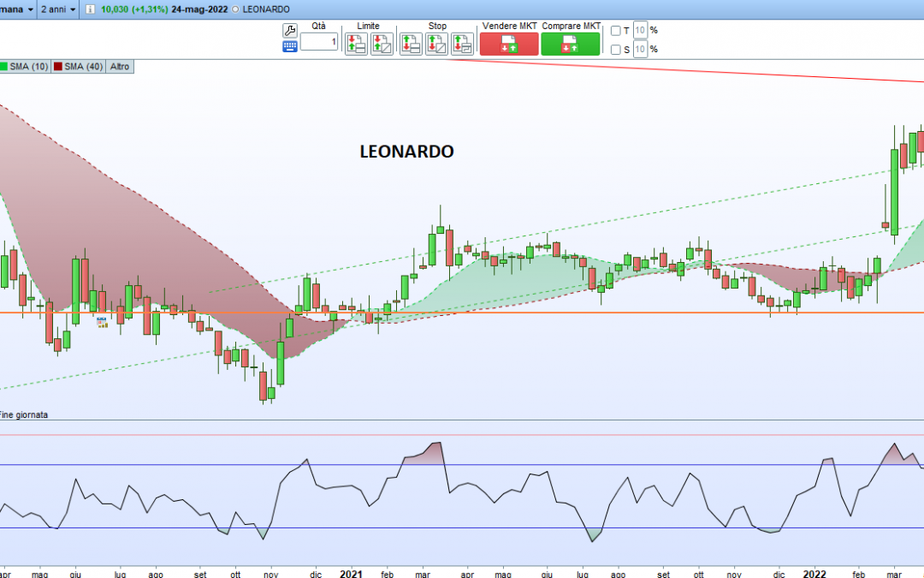Click the dark red SMA (40) color swatch
This screenshot has height=578, width=924.
point(58,67)
